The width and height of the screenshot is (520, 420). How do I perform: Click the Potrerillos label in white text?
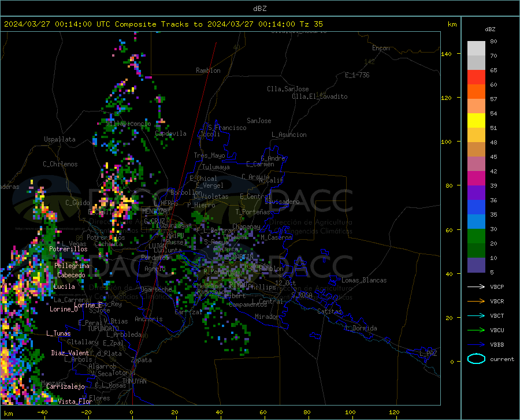68,249
